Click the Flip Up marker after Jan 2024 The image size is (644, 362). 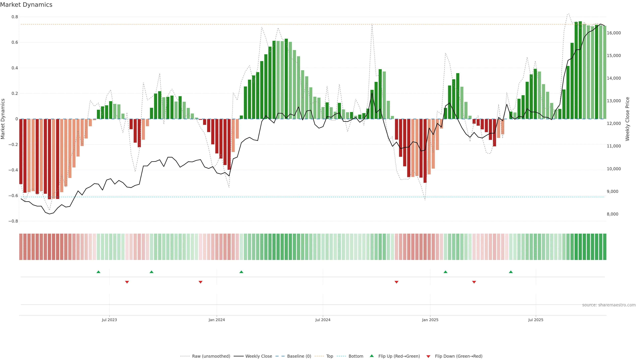241,272
